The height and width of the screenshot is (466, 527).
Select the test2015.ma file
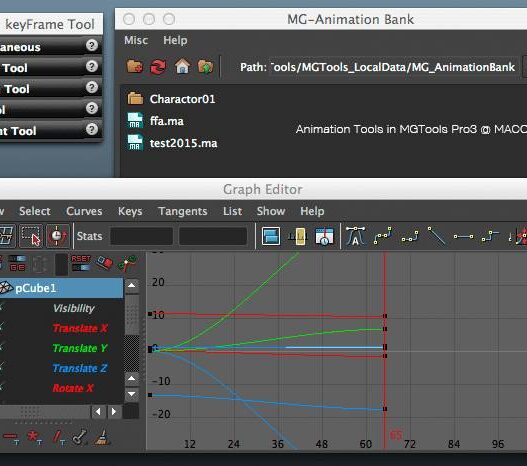[x=172, y=143]
